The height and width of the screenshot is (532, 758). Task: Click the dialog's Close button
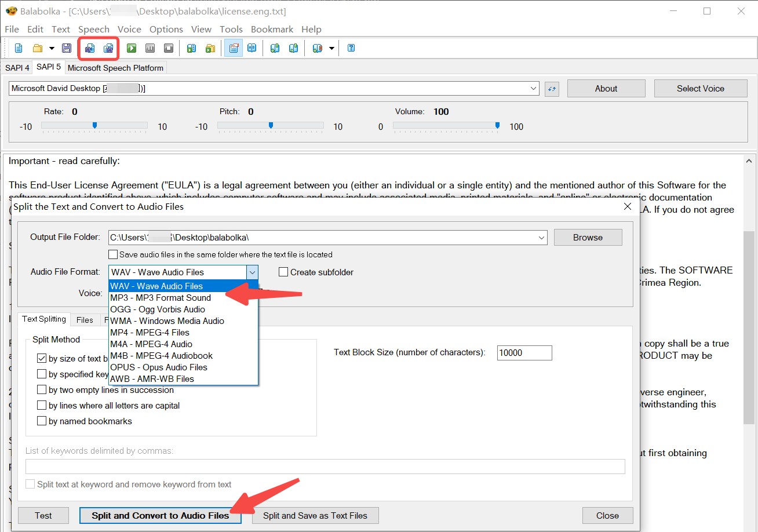[x=607, y=516]
